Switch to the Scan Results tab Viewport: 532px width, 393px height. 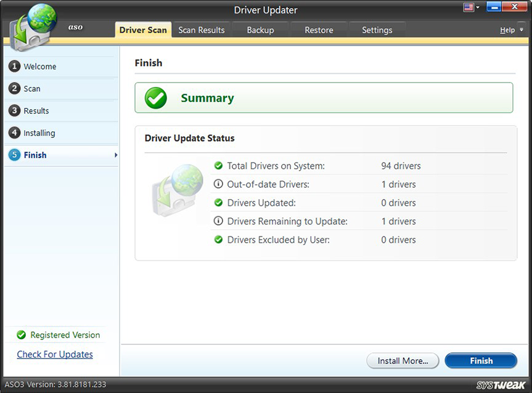pyautogui.click(x=201, y=30)
